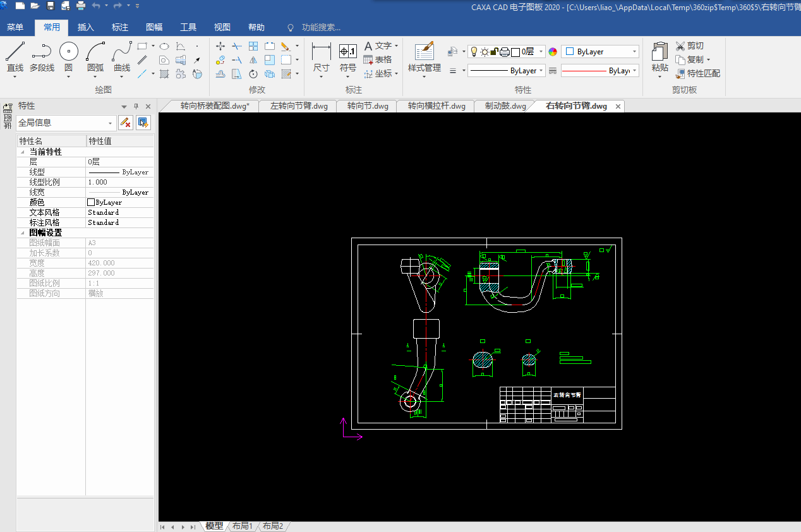This screenshot has width=801, height=532.
Task: Switch to 制动鼓.dwg document tab
Action: (505, 106)
